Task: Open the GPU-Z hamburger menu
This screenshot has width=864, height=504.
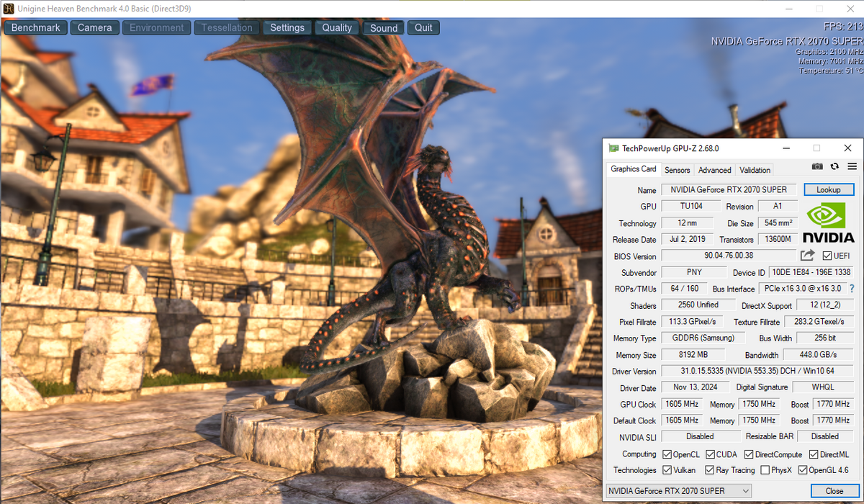Action: tap(852, 166)
